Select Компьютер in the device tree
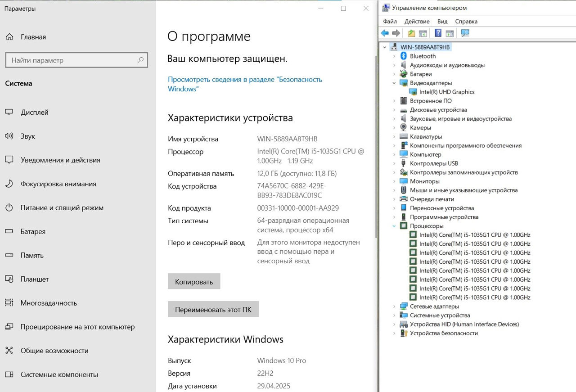 [425, 154]
